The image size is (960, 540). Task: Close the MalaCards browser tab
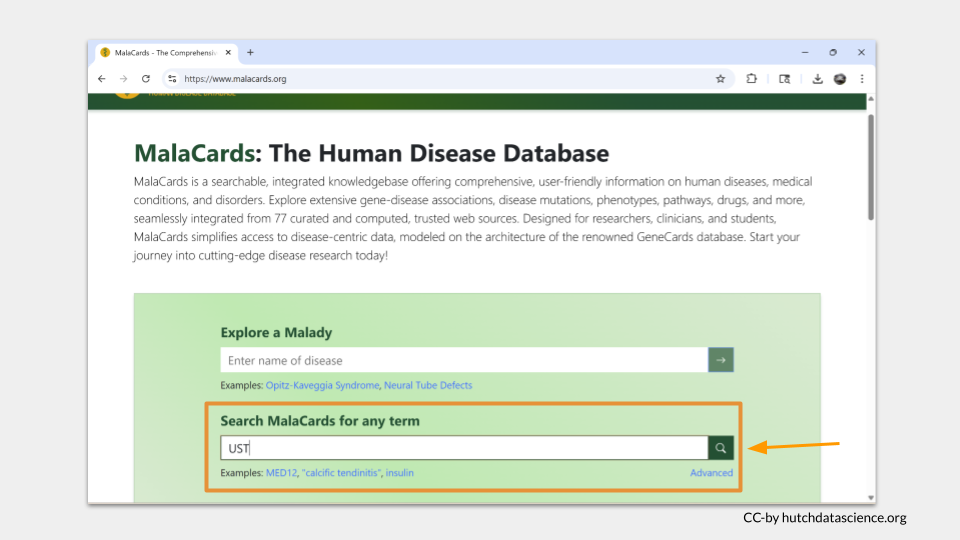pos(228,53)
